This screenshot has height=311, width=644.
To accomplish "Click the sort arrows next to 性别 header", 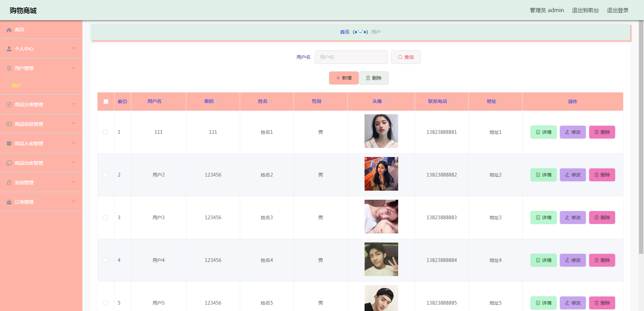I will pos(326,102).
